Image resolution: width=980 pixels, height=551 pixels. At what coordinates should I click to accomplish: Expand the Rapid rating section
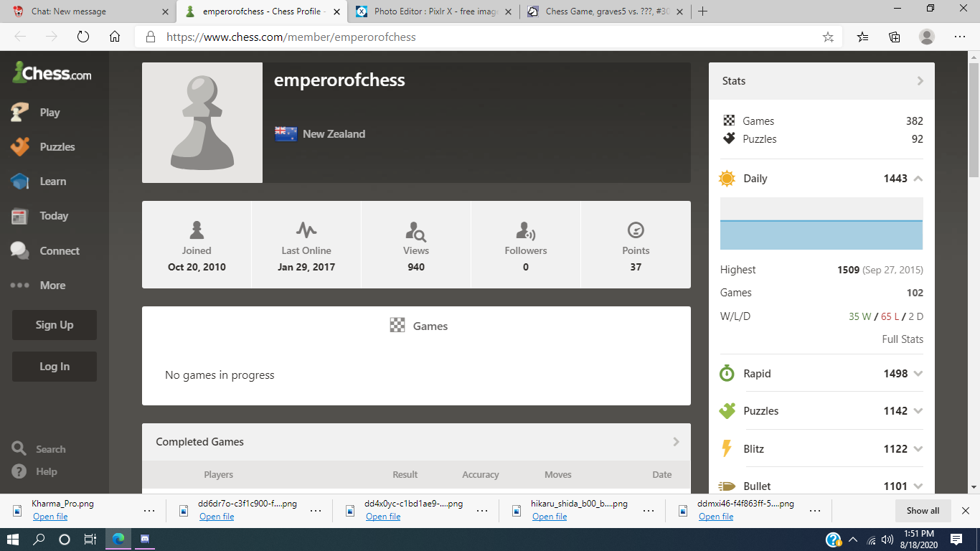click(x=918, y=374)
